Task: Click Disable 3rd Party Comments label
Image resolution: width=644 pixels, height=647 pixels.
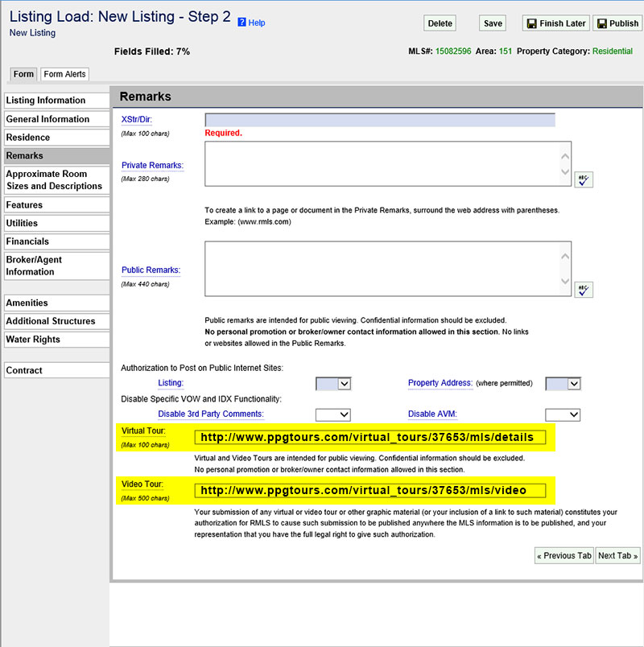Action: [211, 414]
